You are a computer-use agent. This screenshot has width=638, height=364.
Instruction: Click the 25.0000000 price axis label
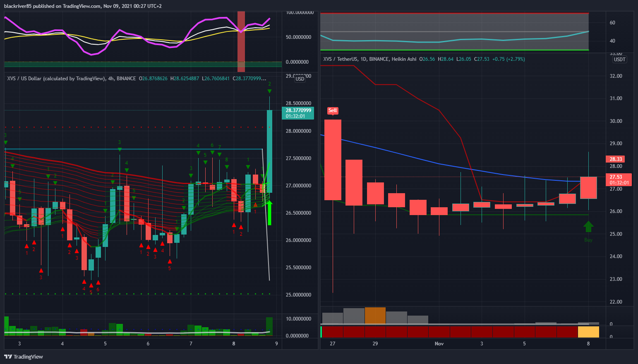(x=298, y=295)
